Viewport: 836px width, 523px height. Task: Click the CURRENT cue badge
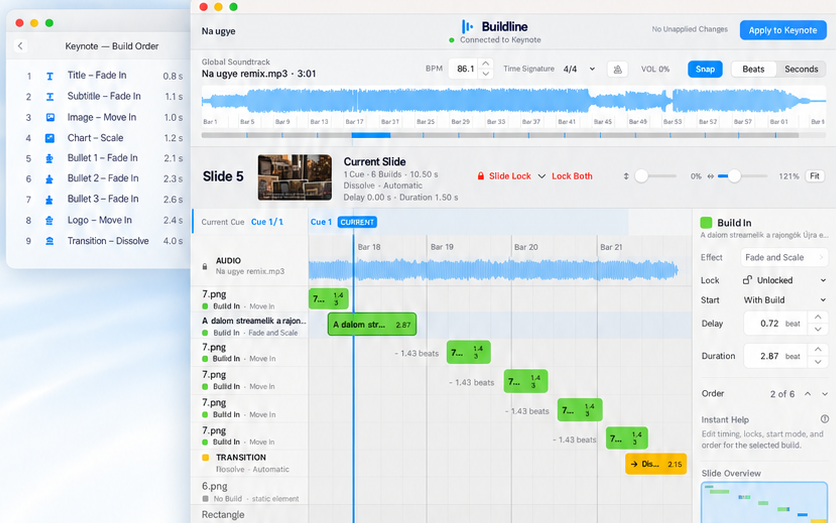coord(357,222)
